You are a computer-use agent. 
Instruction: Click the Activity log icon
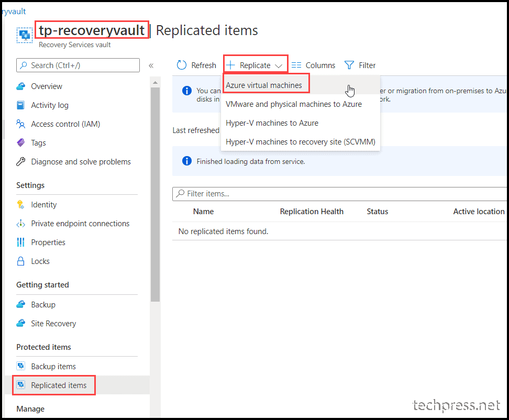point(20,105)
